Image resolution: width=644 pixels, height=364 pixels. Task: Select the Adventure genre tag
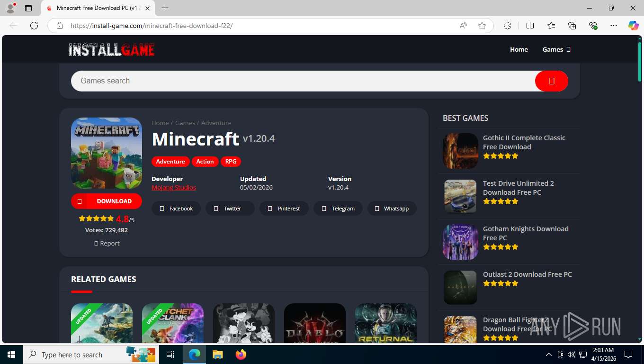(x=170, y=162)
